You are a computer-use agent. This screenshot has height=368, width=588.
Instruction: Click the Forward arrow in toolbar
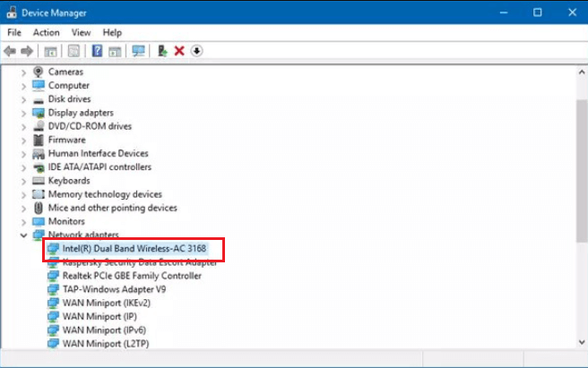[x=27, y=51]
